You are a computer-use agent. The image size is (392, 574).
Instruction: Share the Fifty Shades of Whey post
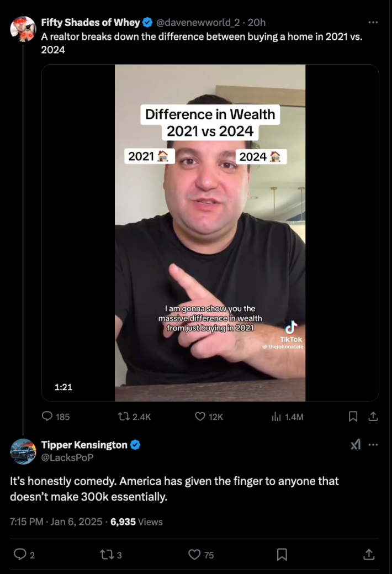click(x=373, y=417)
